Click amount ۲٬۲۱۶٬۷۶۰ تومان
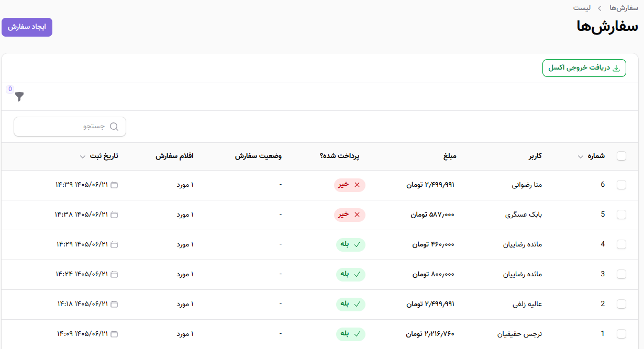 tap(431, 334)
